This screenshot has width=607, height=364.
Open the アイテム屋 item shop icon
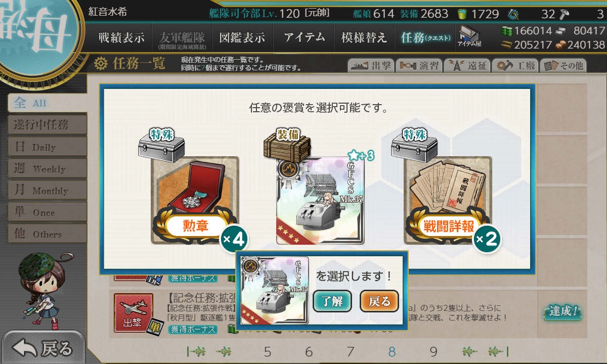point(469,36)
